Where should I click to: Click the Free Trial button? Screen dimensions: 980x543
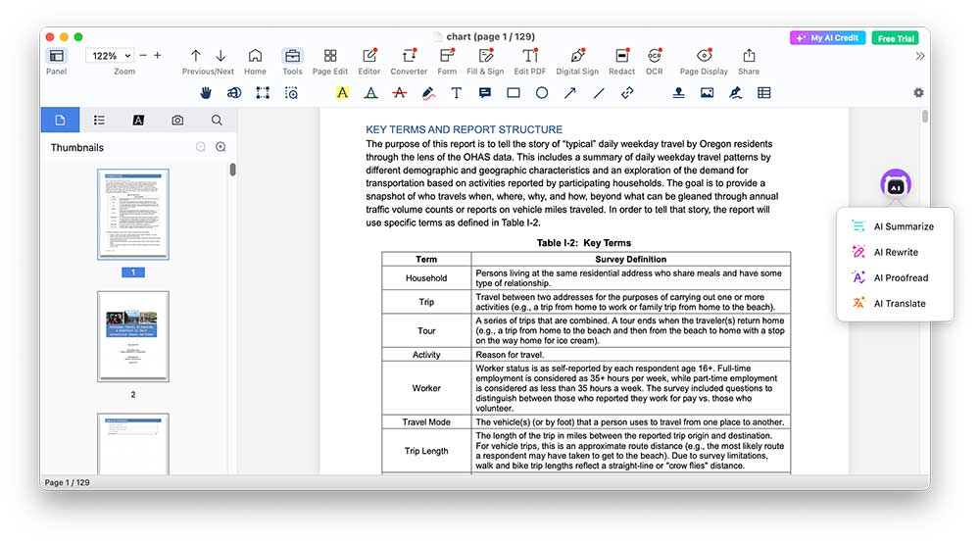point(896,38)
